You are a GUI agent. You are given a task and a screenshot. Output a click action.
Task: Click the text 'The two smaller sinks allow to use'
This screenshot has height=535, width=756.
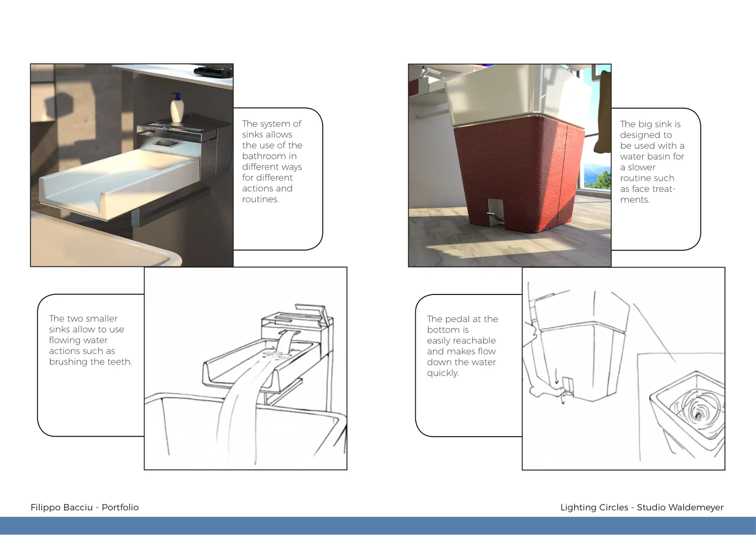[86, 324]
